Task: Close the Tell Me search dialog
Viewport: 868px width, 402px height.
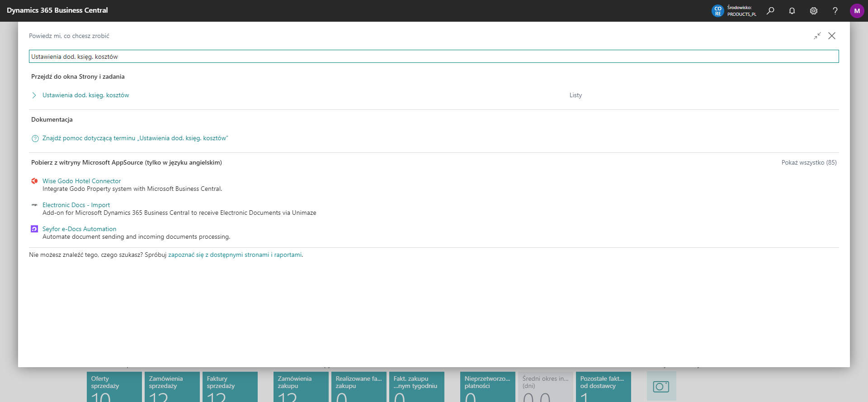Action: tap(832, 36)
